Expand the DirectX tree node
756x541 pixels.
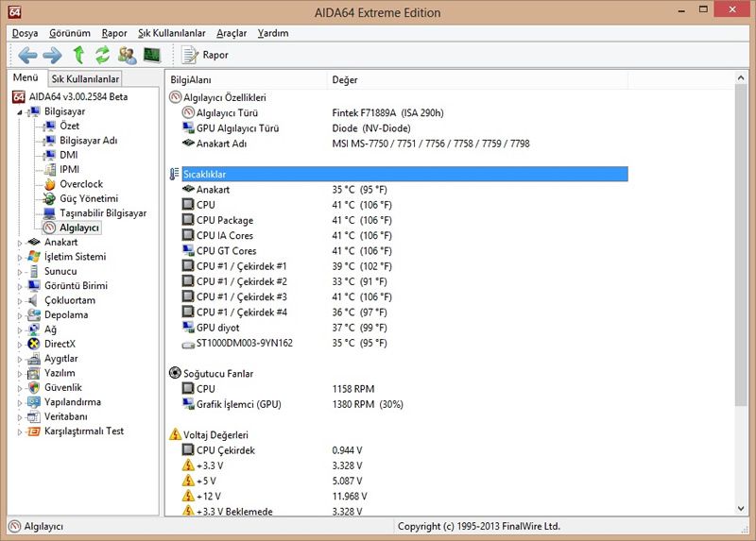click(20, 345)
